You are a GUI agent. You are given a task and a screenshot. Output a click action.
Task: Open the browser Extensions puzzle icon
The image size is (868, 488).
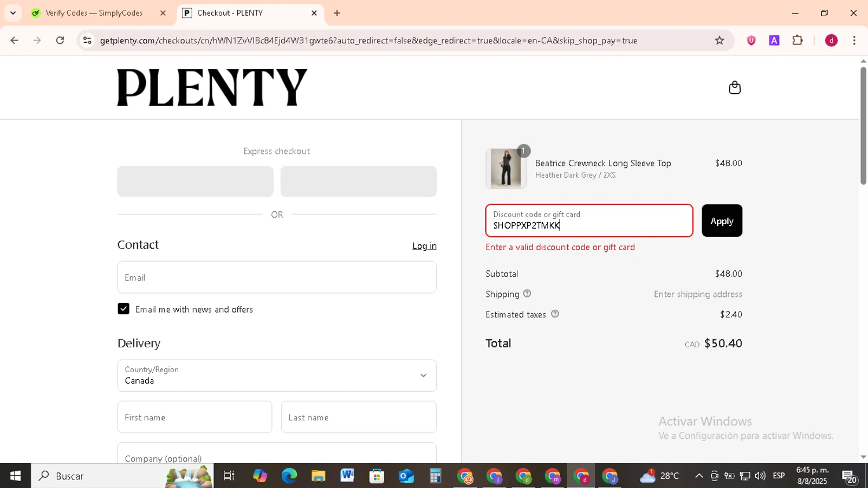coord(797,41)
